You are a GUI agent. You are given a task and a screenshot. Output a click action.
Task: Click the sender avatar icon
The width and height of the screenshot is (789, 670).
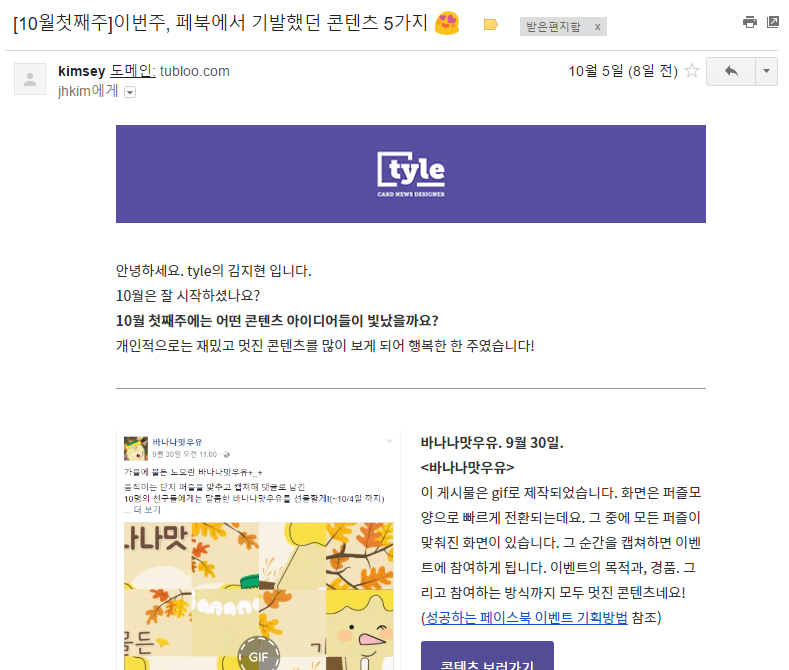(30, 79)
